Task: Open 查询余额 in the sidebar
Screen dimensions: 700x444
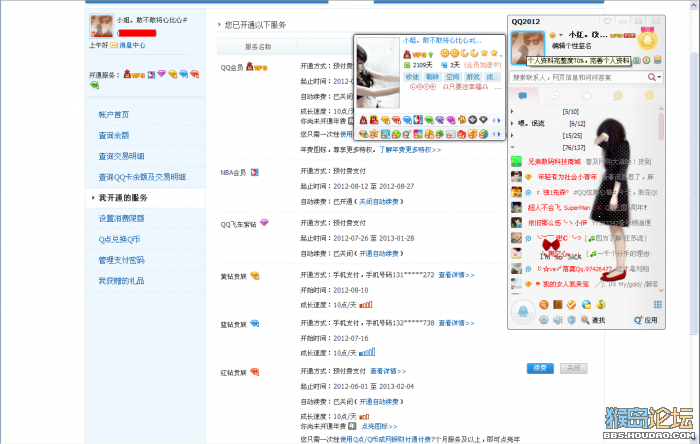Action: 114,135
